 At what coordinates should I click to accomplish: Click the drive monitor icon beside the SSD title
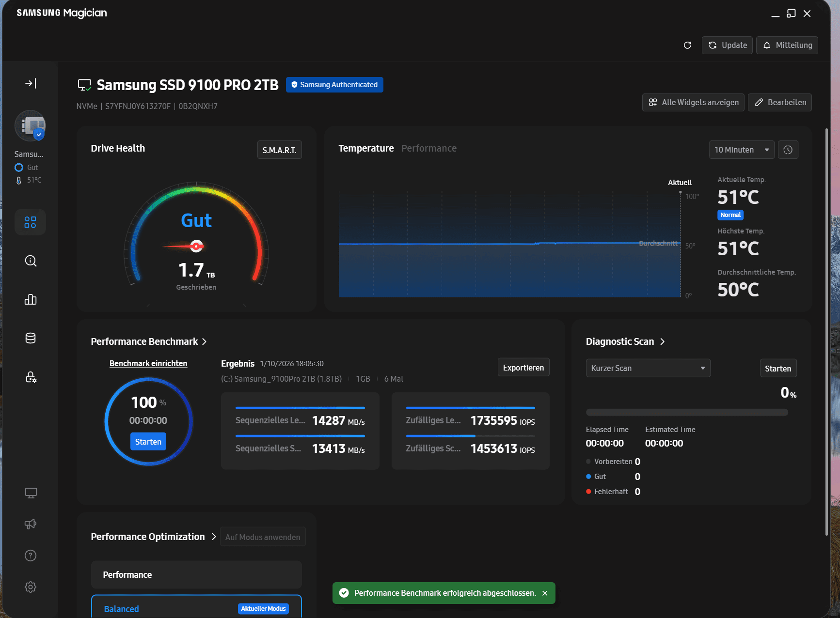[x=84, y=85]
